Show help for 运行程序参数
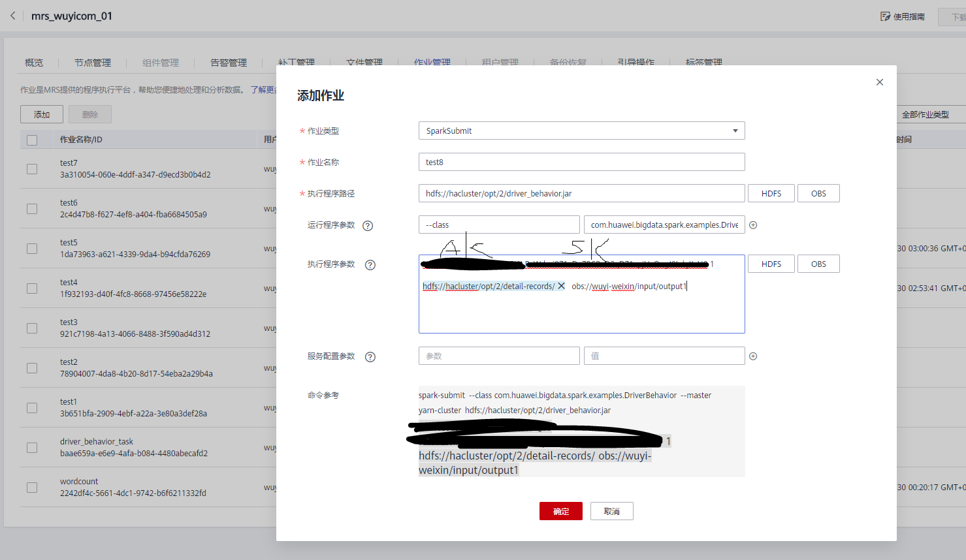The image size is (966, 560). [368, 226]
